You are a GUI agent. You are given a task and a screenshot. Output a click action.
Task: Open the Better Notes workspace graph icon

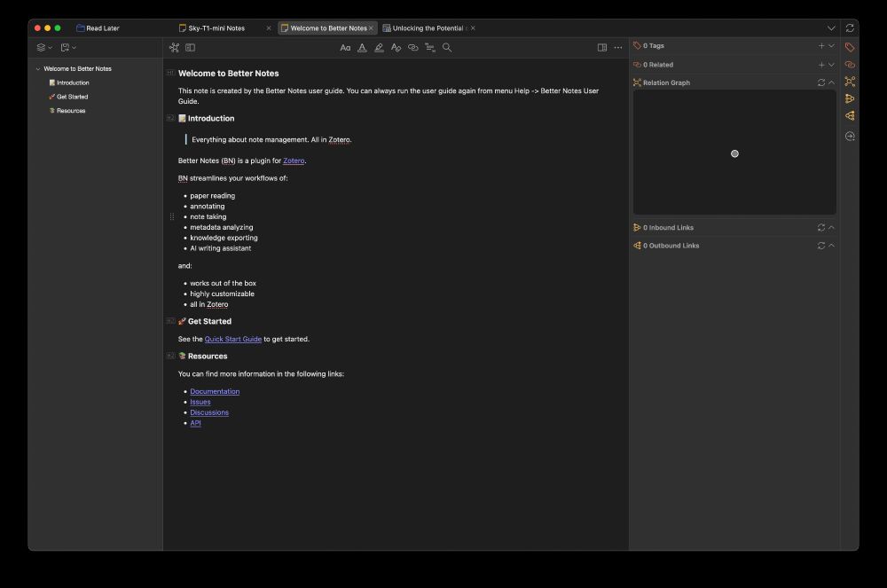[174, 48]
